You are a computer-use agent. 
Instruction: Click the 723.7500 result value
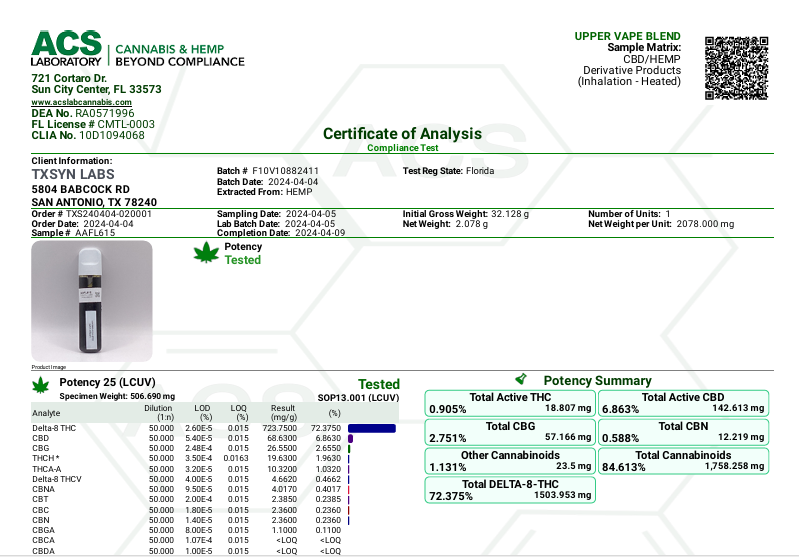280,428
